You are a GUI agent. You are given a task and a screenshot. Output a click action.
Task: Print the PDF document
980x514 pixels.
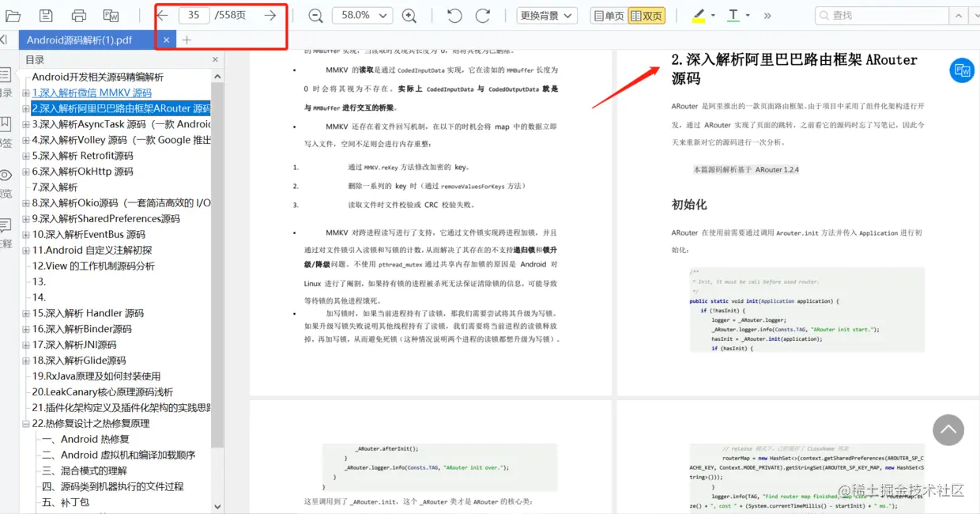pos(79,15)
